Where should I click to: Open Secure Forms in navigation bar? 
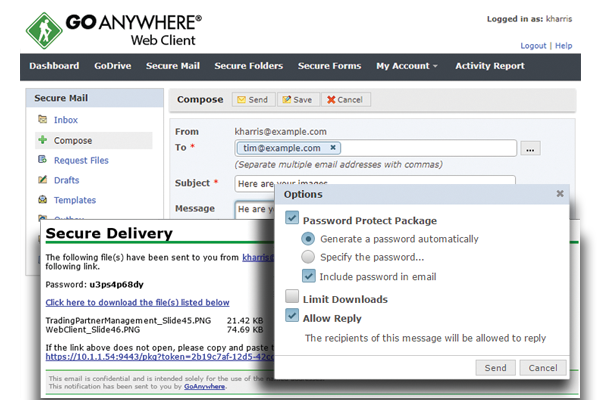click(329, 66)
